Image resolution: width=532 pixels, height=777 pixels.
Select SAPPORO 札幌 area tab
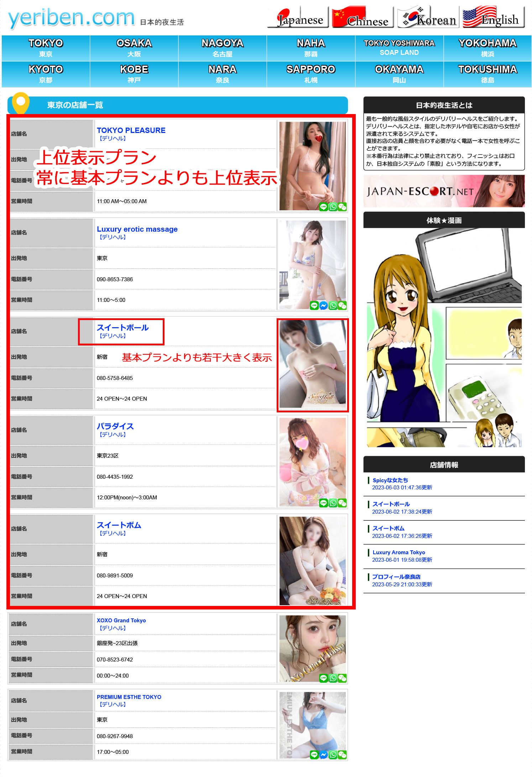point(311,74)
